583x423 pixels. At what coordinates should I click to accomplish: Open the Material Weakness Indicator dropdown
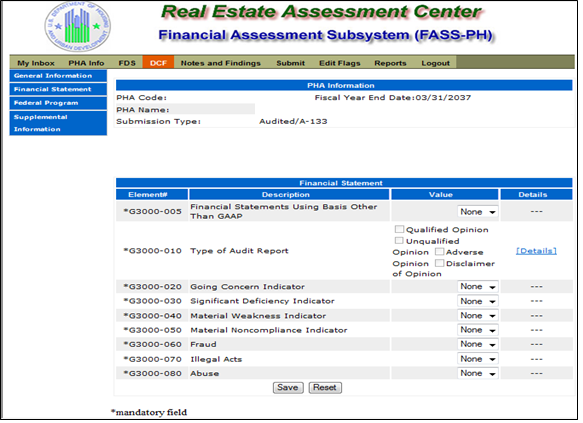(x=477, y=316)
